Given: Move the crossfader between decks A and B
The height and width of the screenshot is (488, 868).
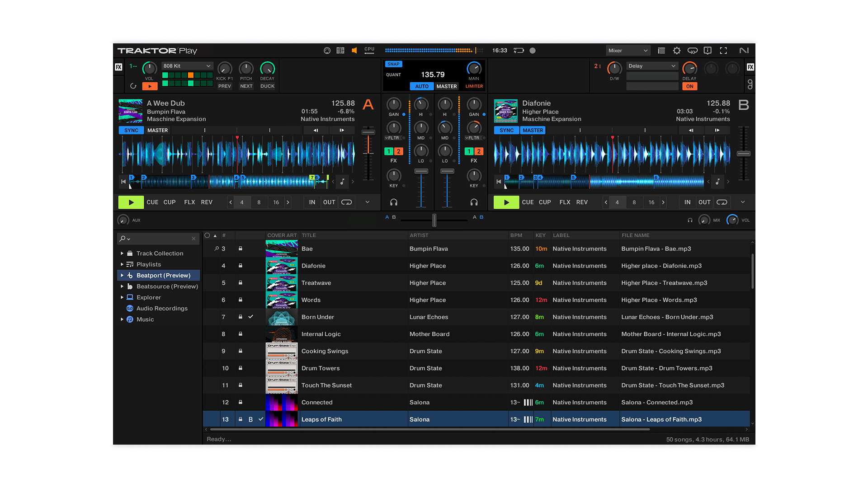Looking at the screenshot, I should point(434,220).
